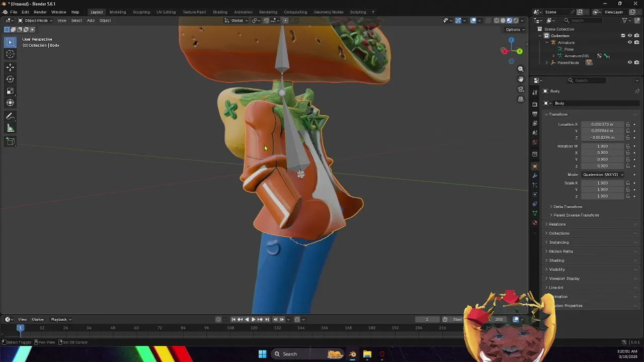This screenshot has width=644, height=362.
Task: Expand the Viewport Display panel
Action: point(564,279)
